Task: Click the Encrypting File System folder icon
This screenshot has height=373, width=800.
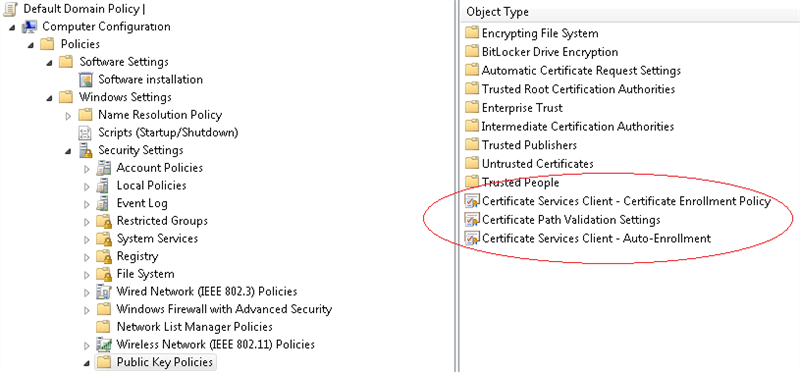Action: point(472,34)
